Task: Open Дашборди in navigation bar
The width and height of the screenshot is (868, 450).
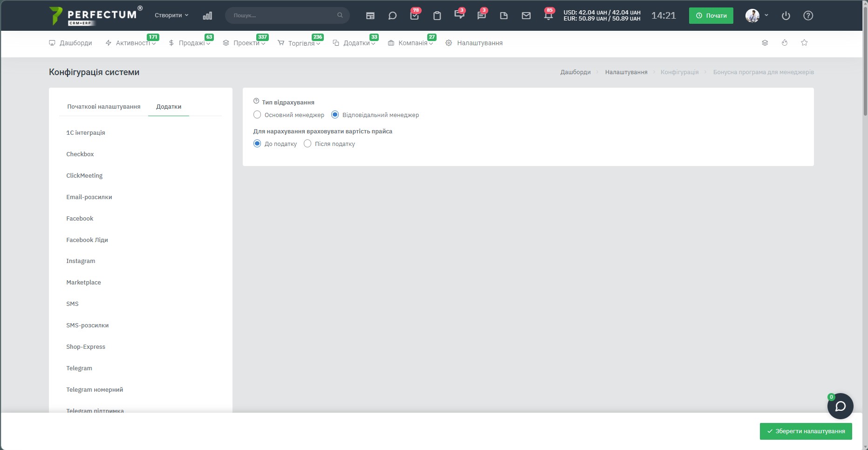Action: [x=70, y=43]
